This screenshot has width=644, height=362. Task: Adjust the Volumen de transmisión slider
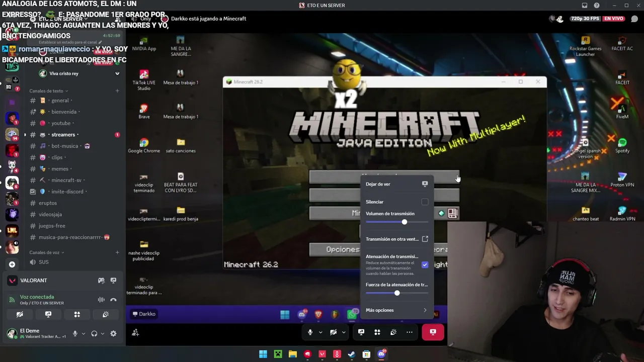tap(397, 222)
